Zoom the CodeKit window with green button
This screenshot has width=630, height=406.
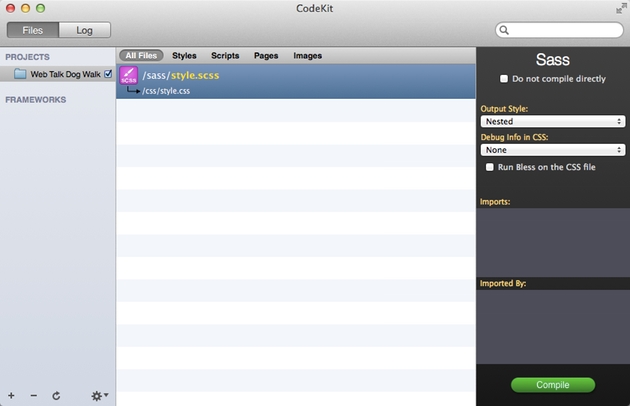click(x=40, y=8)
